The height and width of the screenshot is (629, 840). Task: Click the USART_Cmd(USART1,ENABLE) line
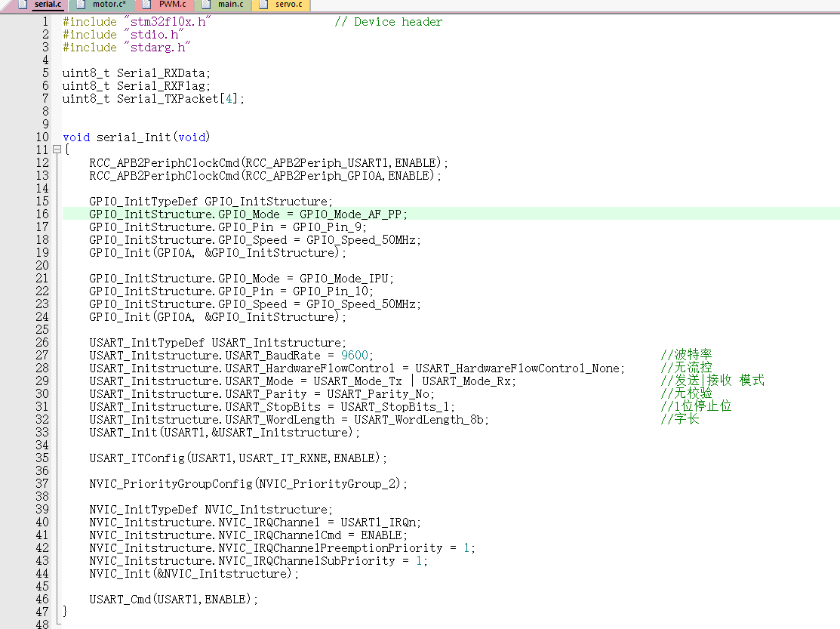tap(174, 600)
